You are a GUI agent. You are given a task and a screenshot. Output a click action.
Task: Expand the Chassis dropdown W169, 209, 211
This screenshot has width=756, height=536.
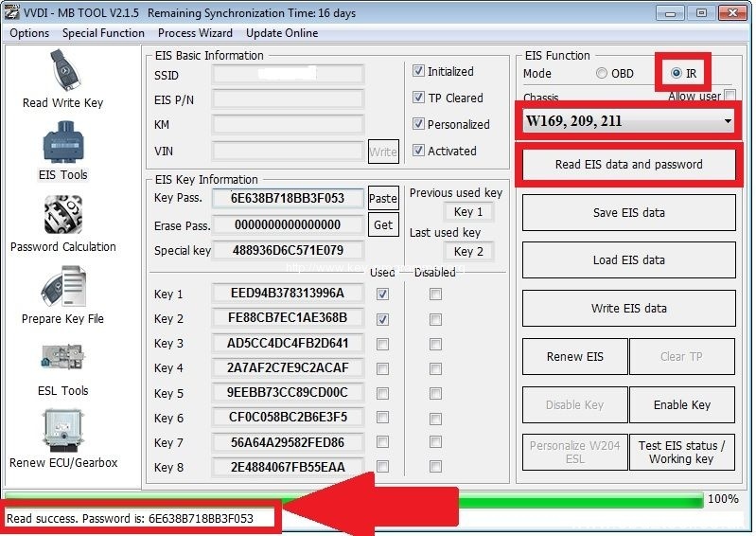[728, 121]
